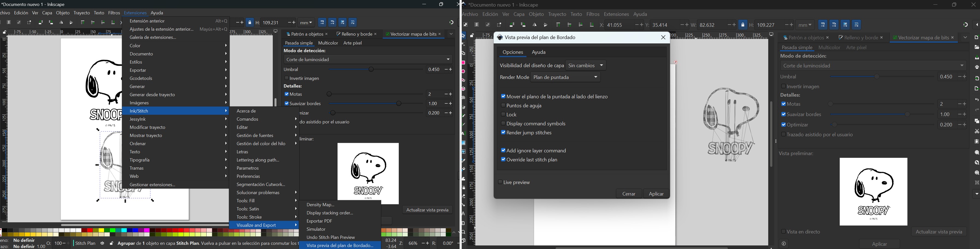980x249 pixels.
Task: Click Print icon on right commands bar
Action: [976, 67]
